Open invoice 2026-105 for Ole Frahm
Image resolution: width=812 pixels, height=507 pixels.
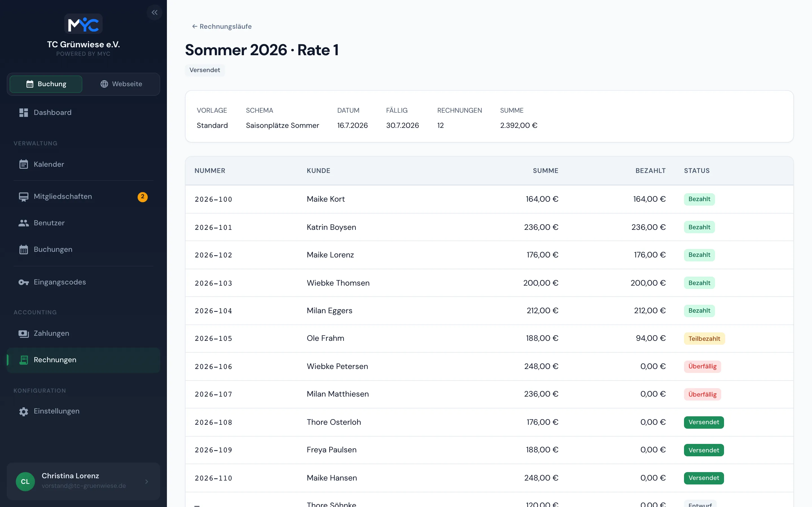pyautogui.click(x=489, y=338)
